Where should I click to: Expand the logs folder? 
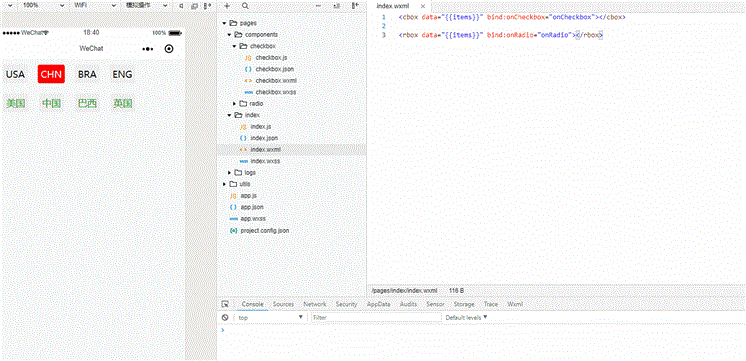229,173
